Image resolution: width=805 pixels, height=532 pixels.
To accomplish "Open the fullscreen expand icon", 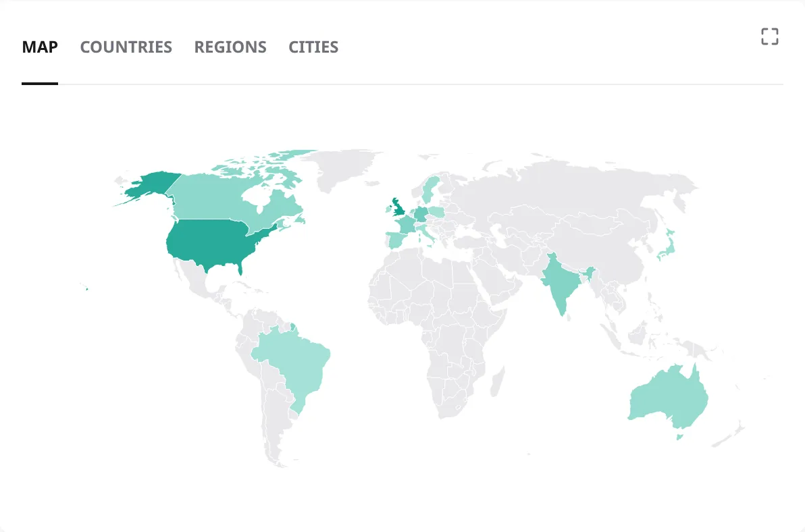I will [770, 36].
